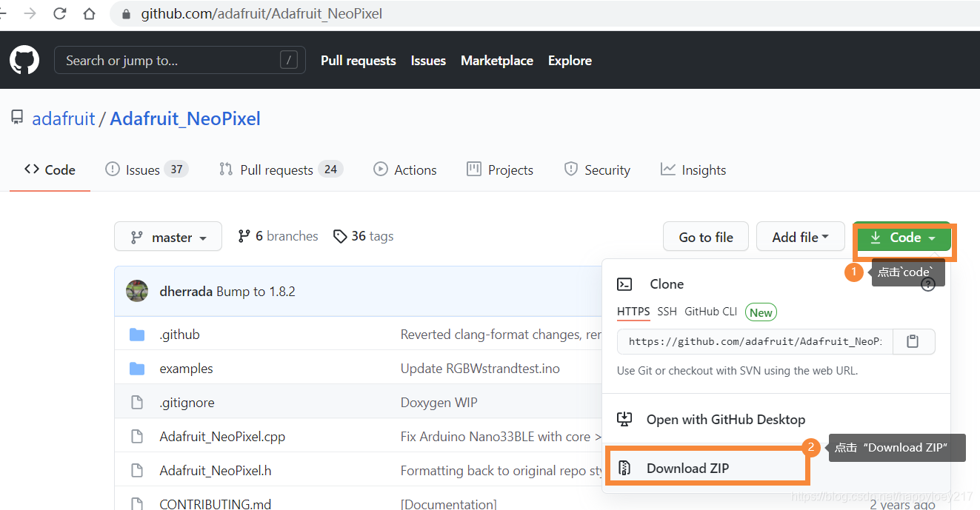The image size is (980, 510).
Task: Open the Code tab
Action: pyautogui.click(x=50, y=170)
